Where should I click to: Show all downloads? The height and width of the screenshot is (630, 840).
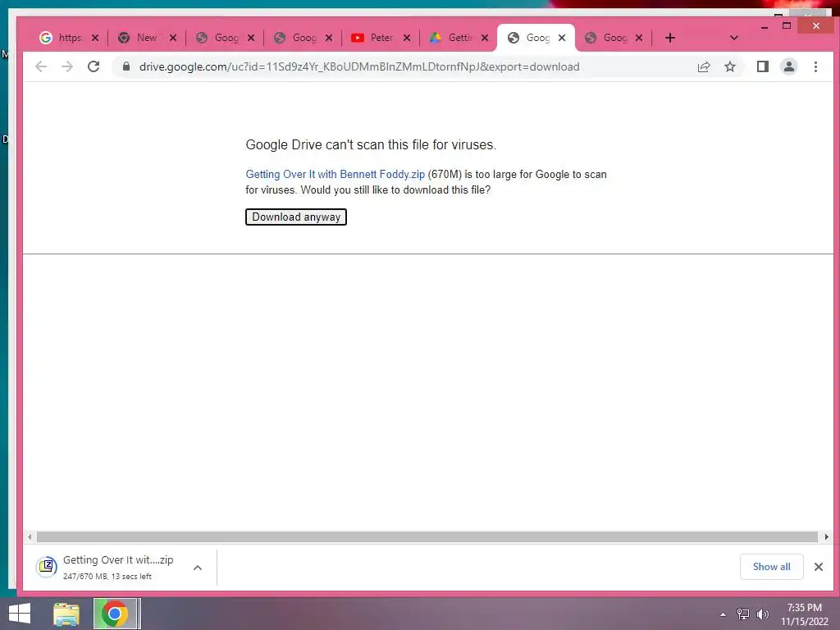(x=771, y=567)
